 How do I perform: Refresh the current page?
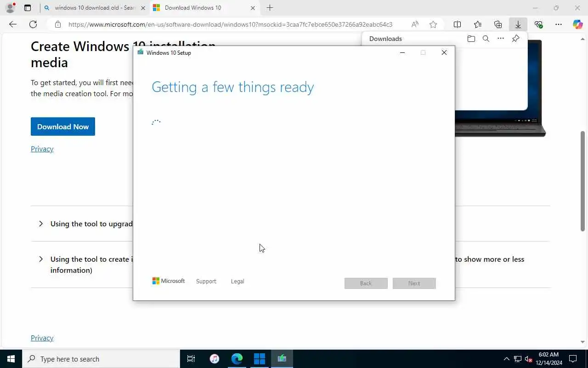coord(33,24)
